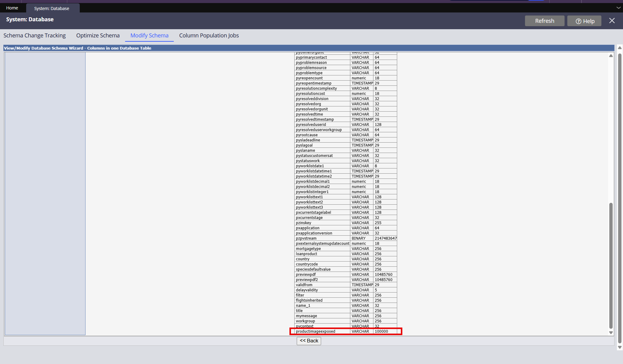Screen dimensions: 623x364
Task: Expand the tab overflow chevron near top right
Action: (x=618, y=8)
